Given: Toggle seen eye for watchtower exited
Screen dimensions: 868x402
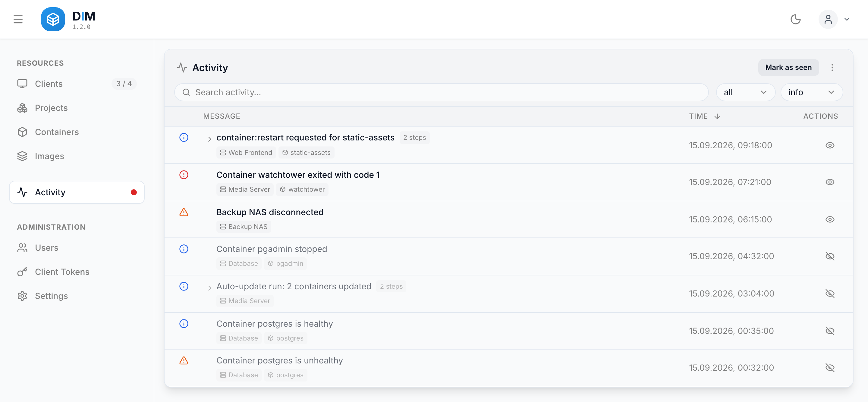Looking at the screenshot, I should coord(830,182).
